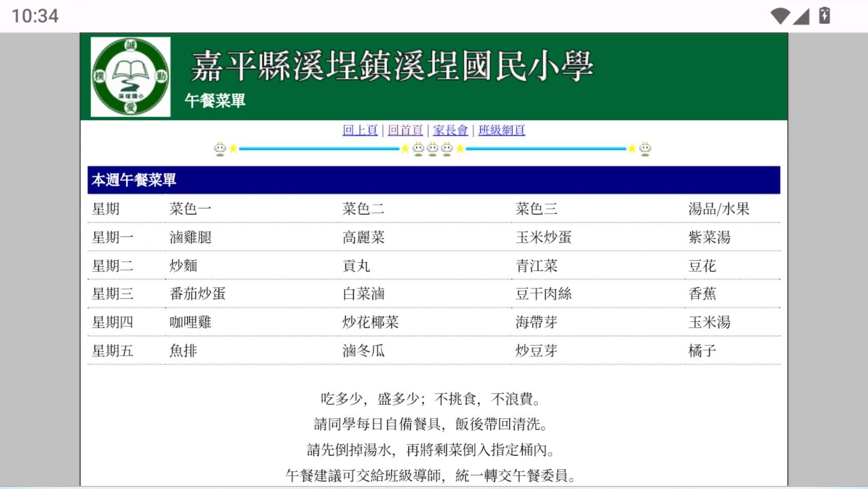Click the 高麗菜 cell
This screenshot has width=868, height=489.
click(363, 238)
